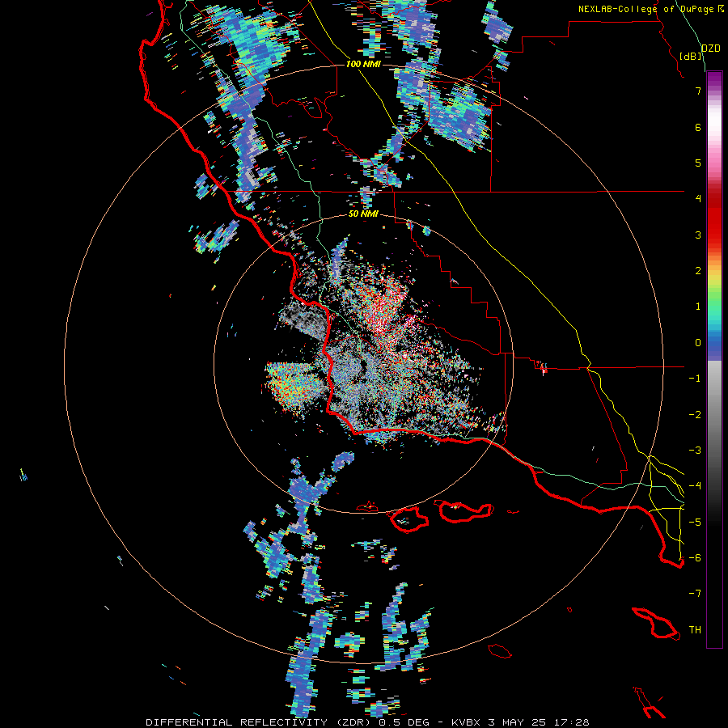Click the 2 value on the color scale
Viewport: 728px width, 728px height.
click(x=698, y=271)
